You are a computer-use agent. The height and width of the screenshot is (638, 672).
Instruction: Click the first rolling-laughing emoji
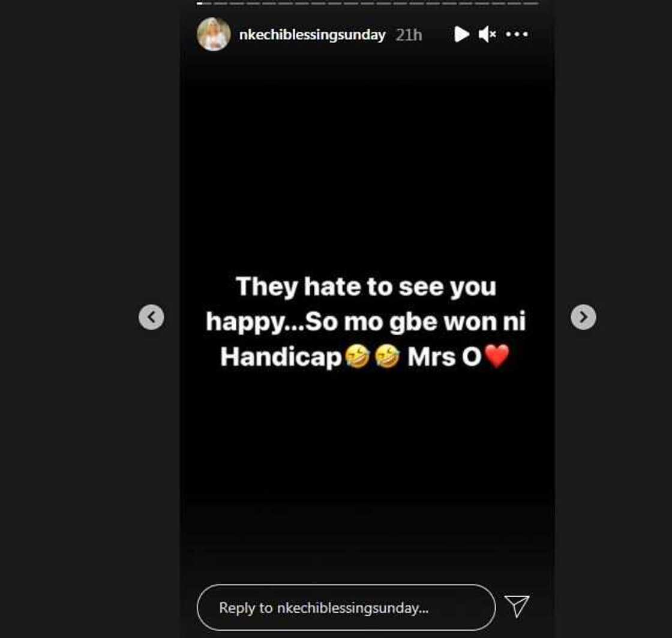[358, 356]
